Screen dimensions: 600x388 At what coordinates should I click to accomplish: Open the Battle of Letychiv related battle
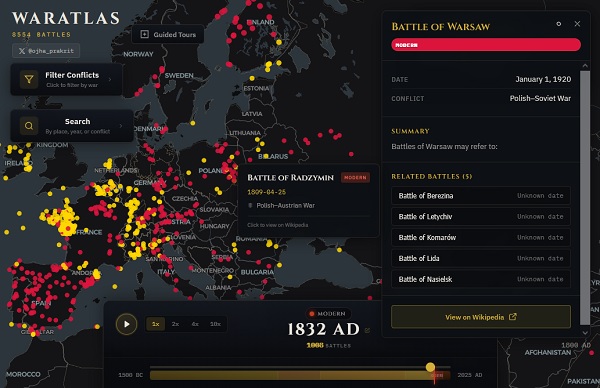[481, 217]
